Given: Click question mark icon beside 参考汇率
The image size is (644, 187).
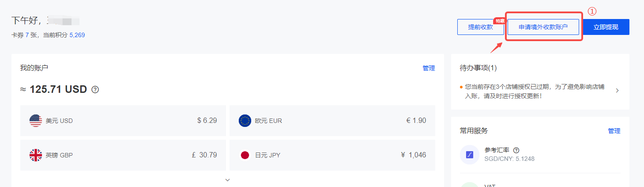Looking at the screenshot, I should pos(516,150).
